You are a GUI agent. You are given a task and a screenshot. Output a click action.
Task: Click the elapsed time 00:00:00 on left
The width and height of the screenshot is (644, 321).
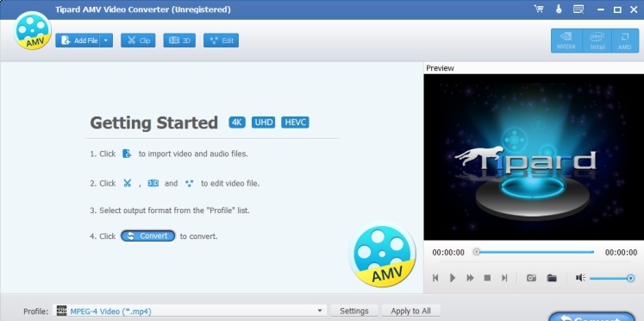pyautogui.click(x=448, y=252)
